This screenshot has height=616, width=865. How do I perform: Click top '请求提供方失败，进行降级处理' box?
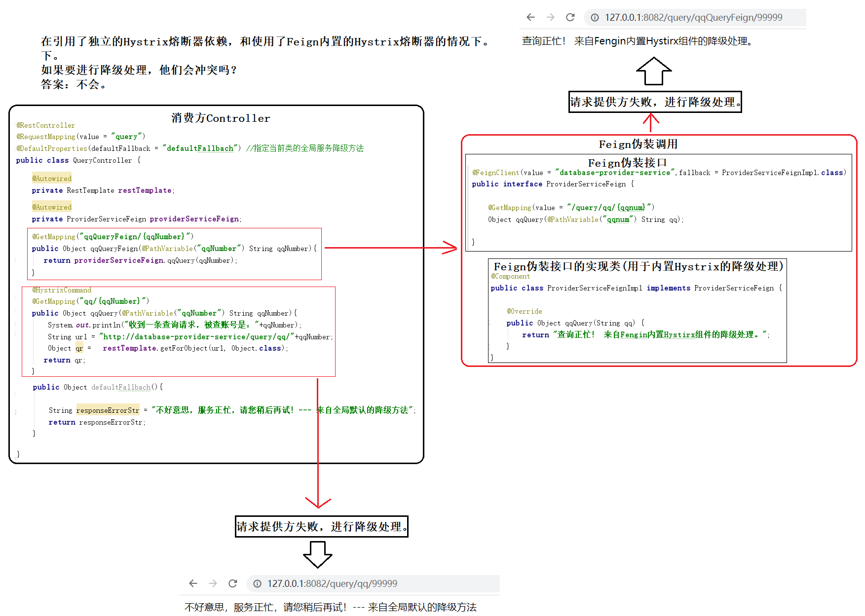655,102
